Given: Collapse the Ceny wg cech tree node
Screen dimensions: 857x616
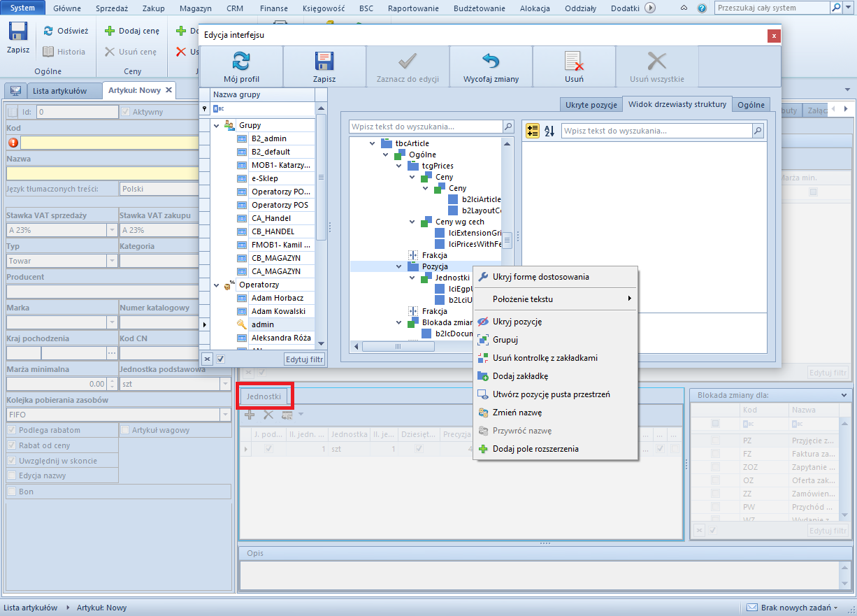Looking at the screenshot, I should [413, 222].
